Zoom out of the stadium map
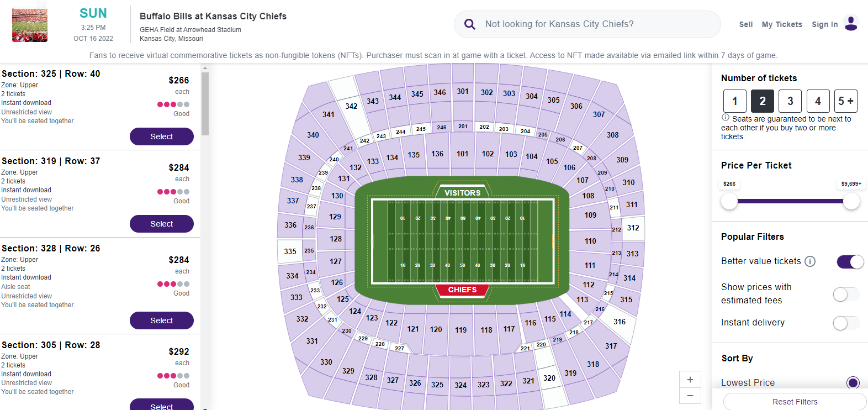The height and width of the screenshot is (410, 868). (690, 396)
